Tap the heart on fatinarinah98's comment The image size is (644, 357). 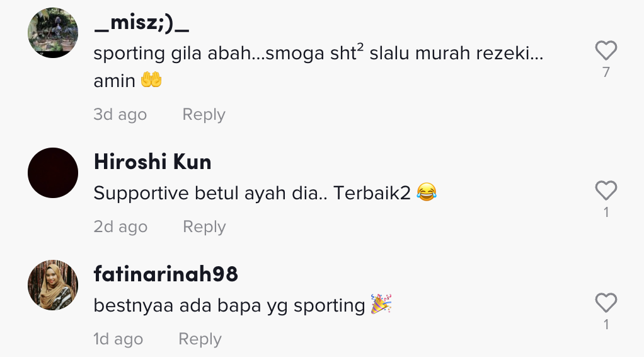point(606,303)
